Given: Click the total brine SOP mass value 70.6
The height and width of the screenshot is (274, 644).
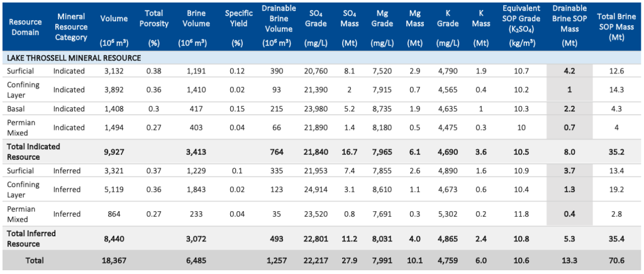Looking at the screenshot, I should point(614,261).
